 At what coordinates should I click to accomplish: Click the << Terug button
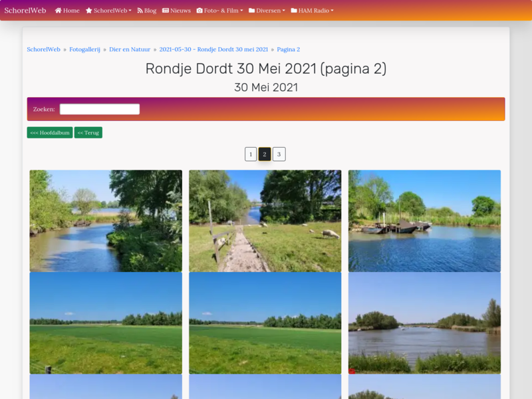coord(88,132)
